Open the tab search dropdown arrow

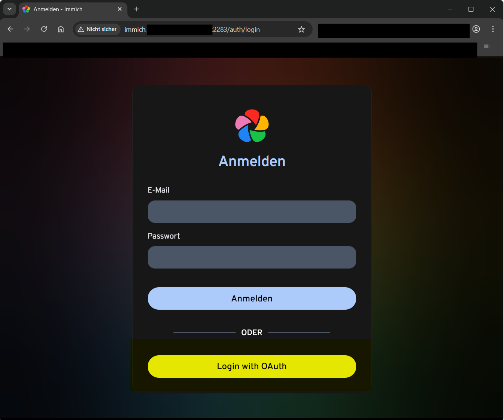click(x=9, y=9)
